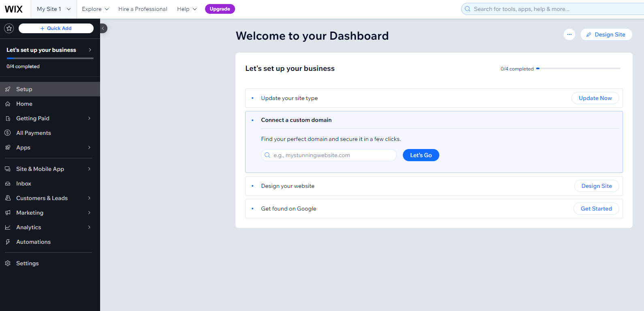This screenshot has width=644, height=311.
Task: Expand Analytics submenu chevron
Action: (89, 227)
